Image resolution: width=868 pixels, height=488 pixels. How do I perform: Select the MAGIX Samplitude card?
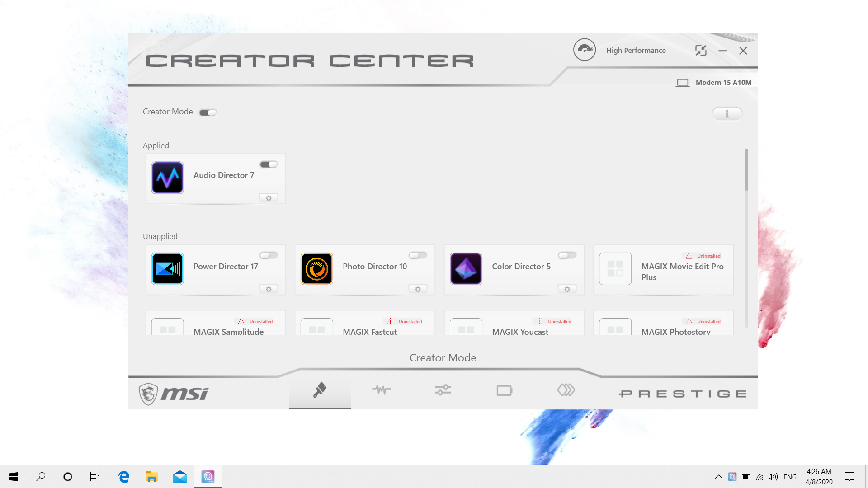[216, 323]
